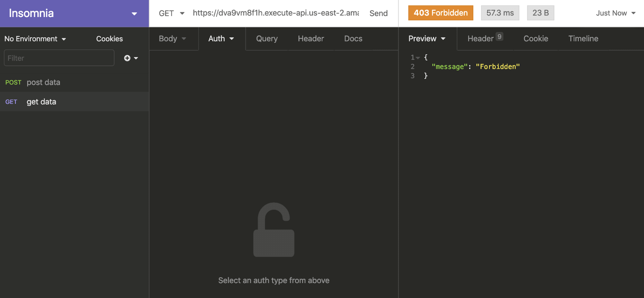
Task: Open the Just Now history dropdown
Action: [615, 13]
